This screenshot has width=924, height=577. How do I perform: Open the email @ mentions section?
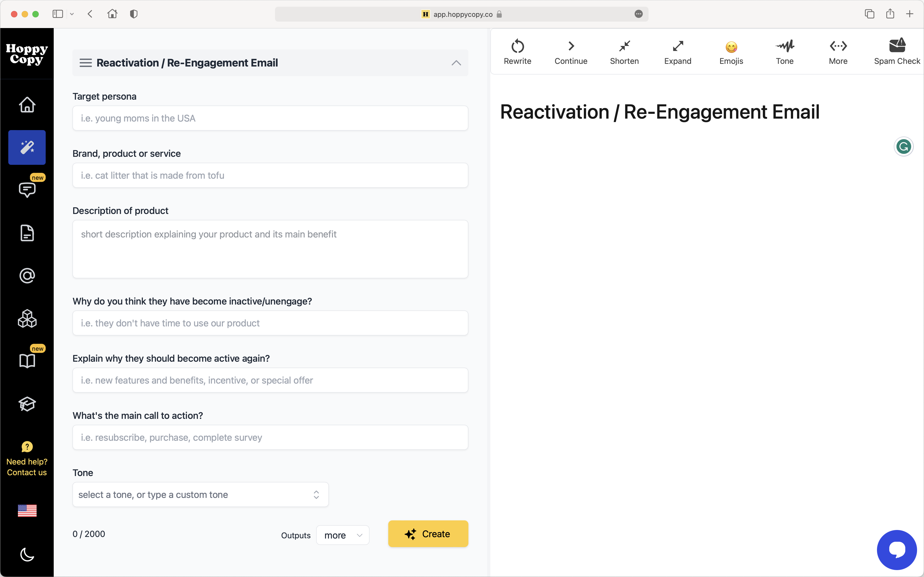coord(27,275)
